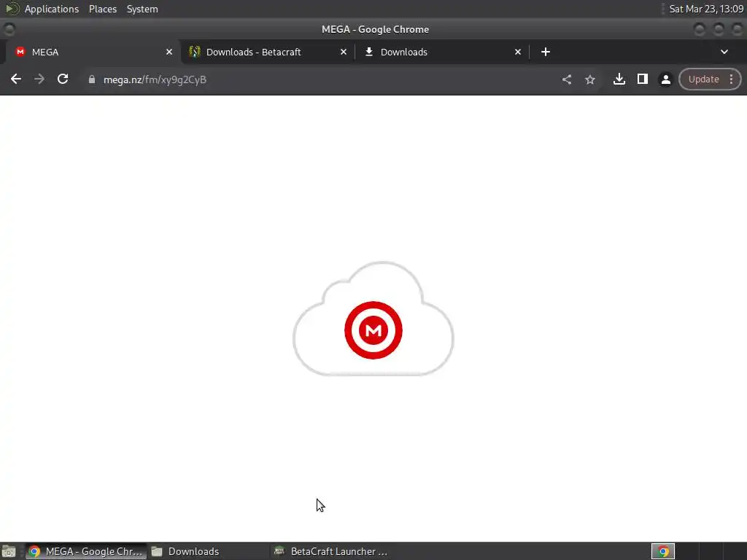
Task: Click the address bar URL
Action: pyautogui.click(x=155, y=79)
